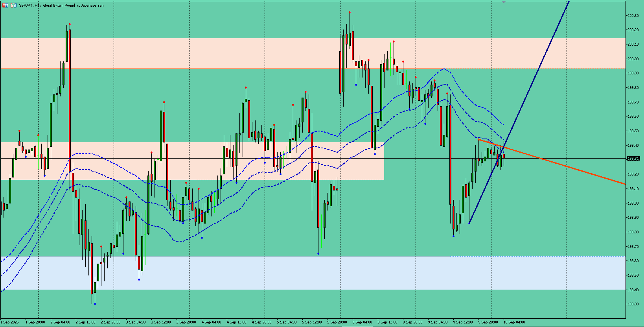Viewport: 644px width, 327px height.
Task: Select the light blue support zone rectangle
Action: tap(313, 273)
